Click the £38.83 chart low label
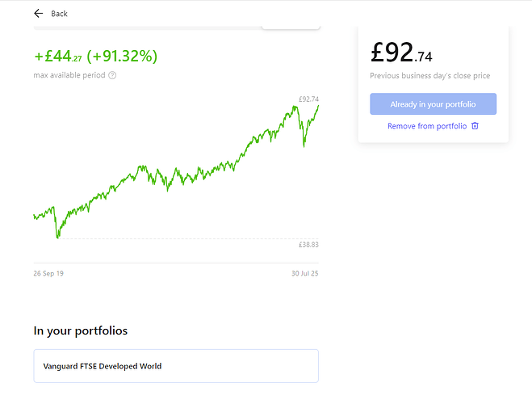Viewport: 532px width, 404px height. [x=308, y=244]
